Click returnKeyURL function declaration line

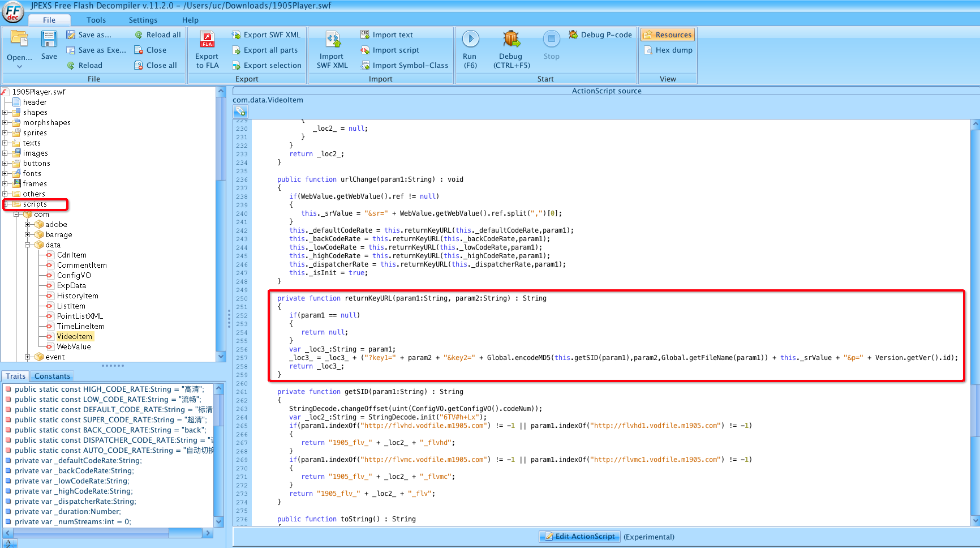coord(412,298)
